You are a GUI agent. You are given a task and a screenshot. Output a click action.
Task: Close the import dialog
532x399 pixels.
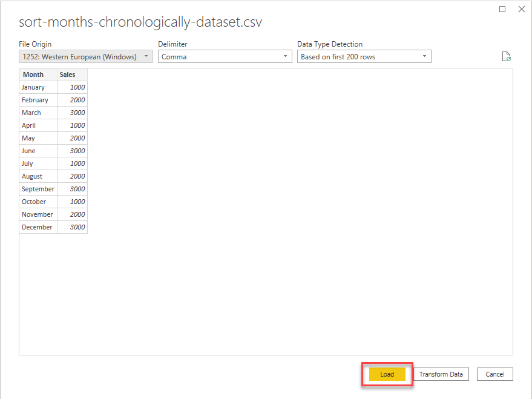click(522, 9)
